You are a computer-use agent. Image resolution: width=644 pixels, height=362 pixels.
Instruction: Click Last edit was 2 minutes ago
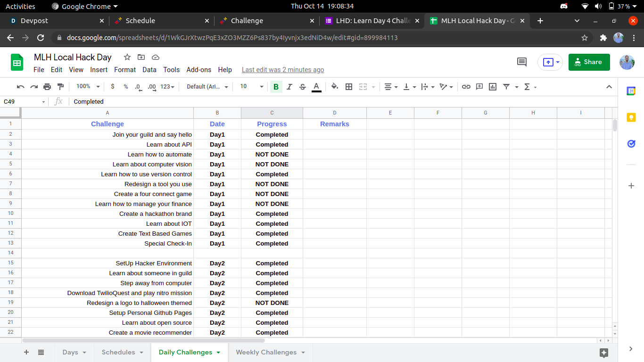(x=283, y=70)
